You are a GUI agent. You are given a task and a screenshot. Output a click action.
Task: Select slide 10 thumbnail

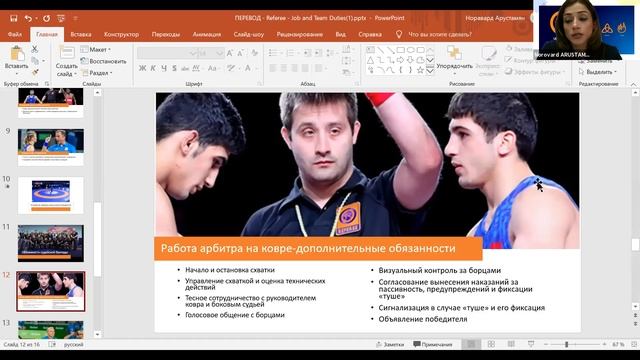(51, 196)
